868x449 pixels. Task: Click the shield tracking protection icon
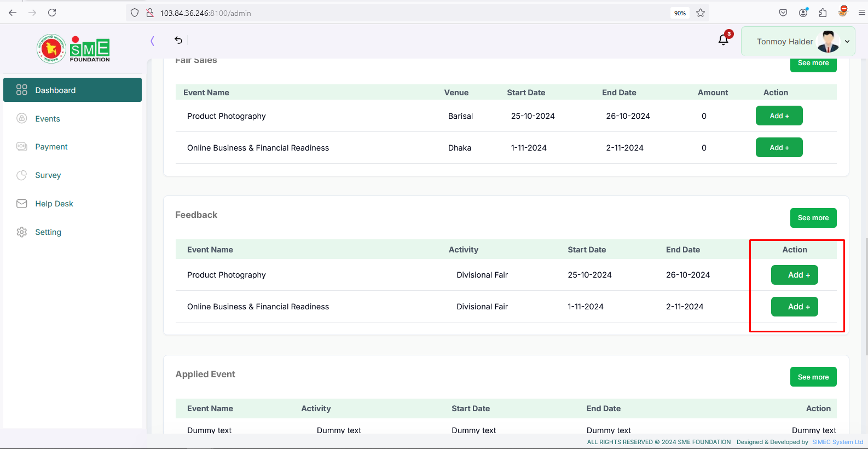pos(135,13)
